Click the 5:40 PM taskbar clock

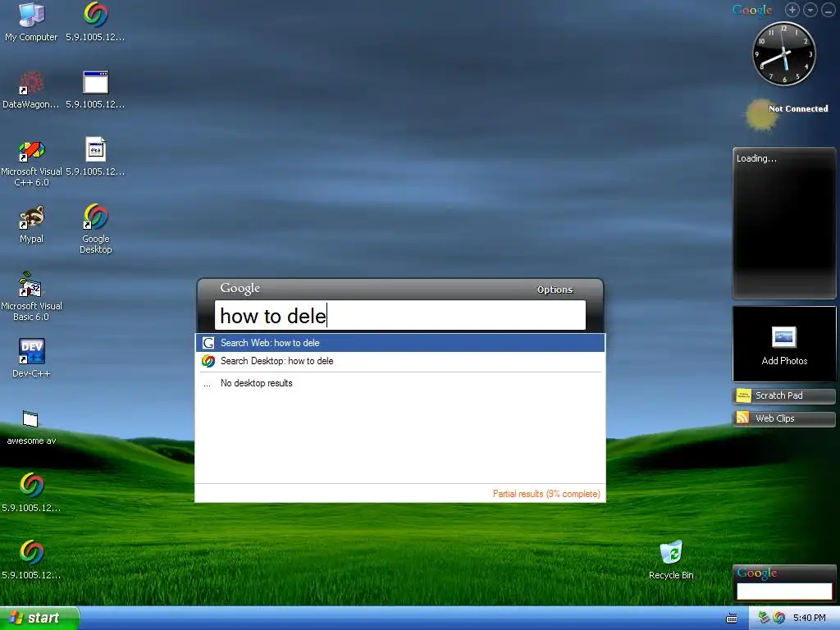coord(809,618)
